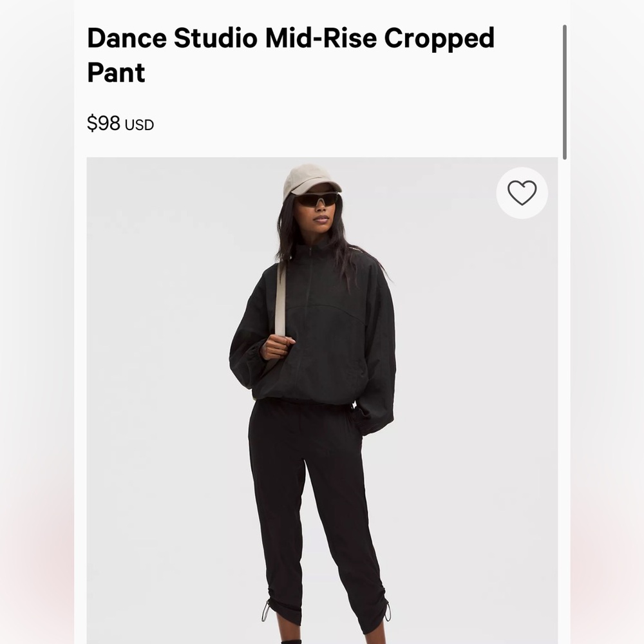The image size is (644, 644).
Task: Toggle favorite status on the product image
Action: 522,193
